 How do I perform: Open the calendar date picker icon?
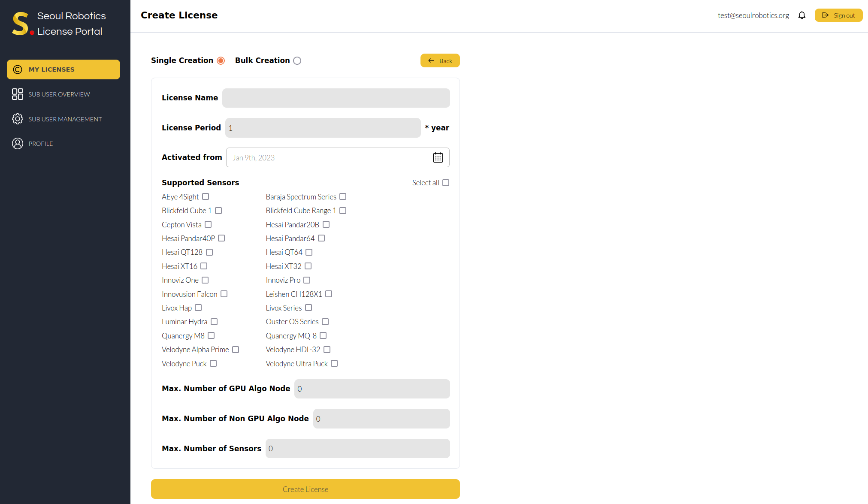[438, 157]
